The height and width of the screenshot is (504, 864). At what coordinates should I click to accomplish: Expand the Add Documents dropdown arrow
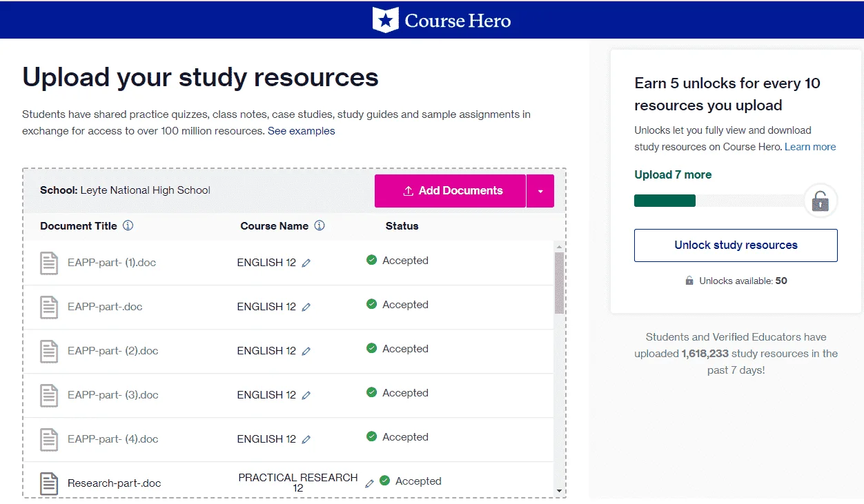coord(540,191)
